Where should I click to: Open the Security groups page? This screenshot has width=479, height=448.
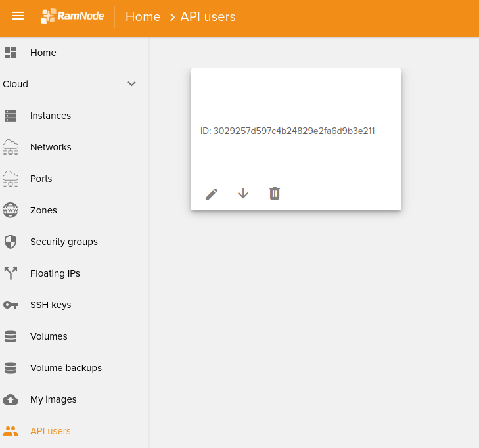pyautogui.click(x=64, y=242)
